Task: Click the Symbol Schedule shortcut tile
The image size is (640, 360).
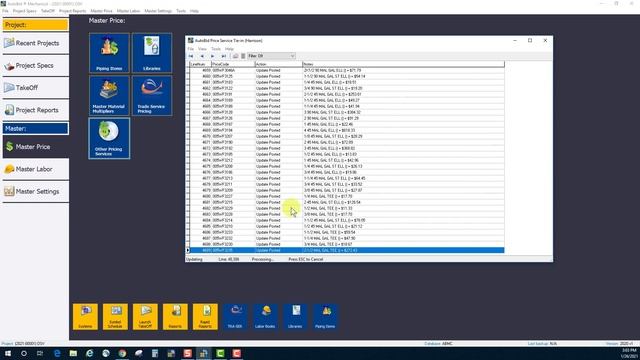Action: pyautogui.click(x=116, y=316)
